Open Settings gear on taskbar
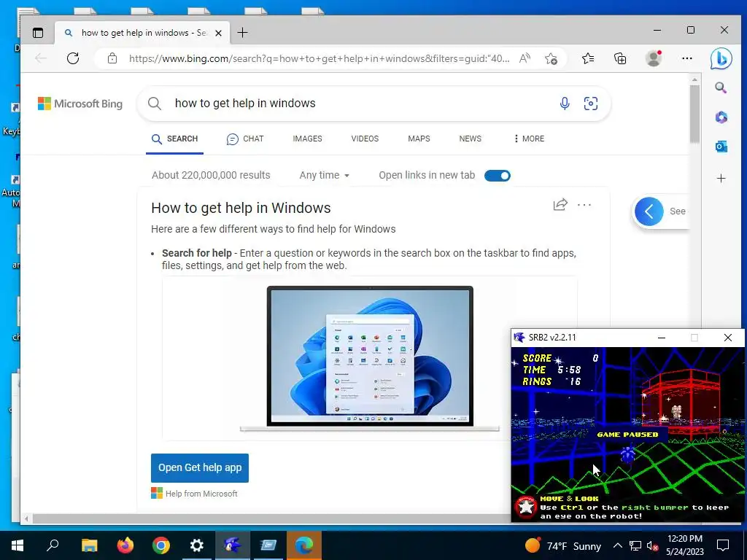747x560 pixels. 197,545
